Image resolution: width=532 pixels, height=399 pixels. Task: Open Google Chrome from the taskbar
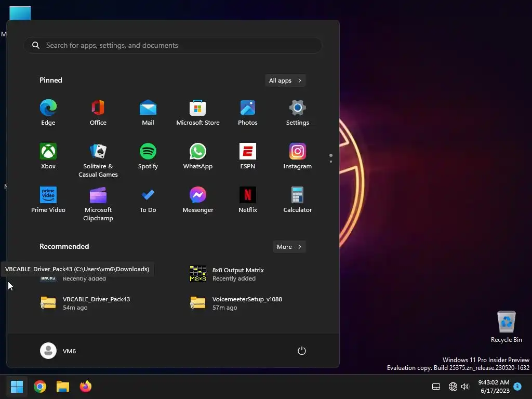pyautogui.click(x=40, y=387)
